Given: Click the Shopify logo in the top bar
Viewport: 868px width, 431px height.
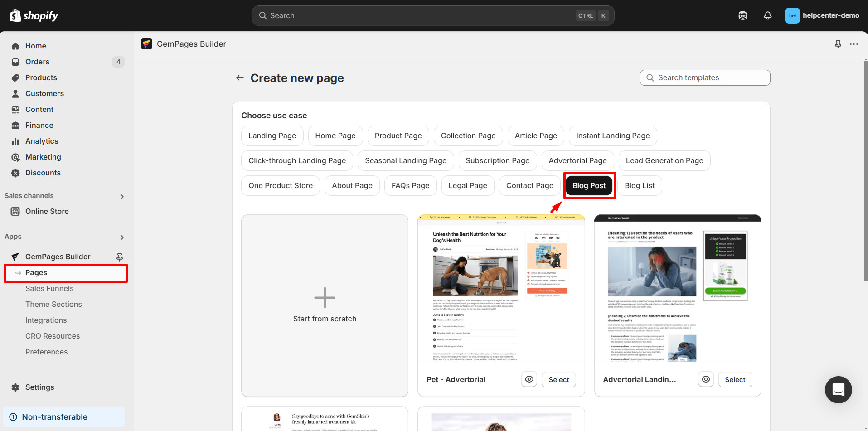Looking at the screenshot, I should coord(33,15).
